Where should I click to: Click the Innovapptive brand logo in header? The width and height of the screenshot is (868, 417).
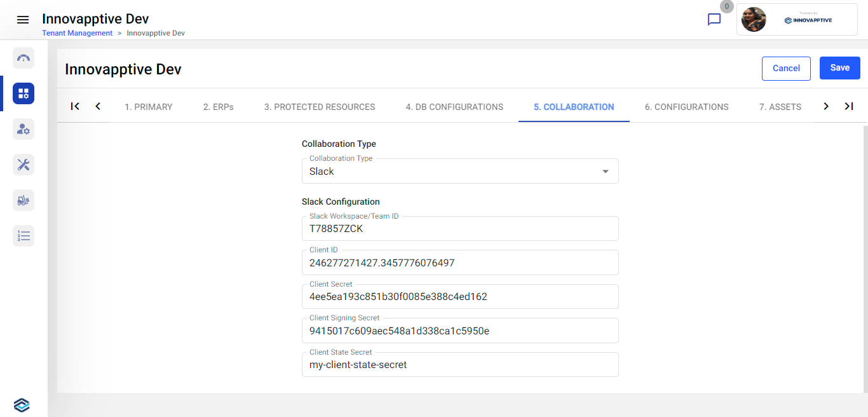point(808,19)
